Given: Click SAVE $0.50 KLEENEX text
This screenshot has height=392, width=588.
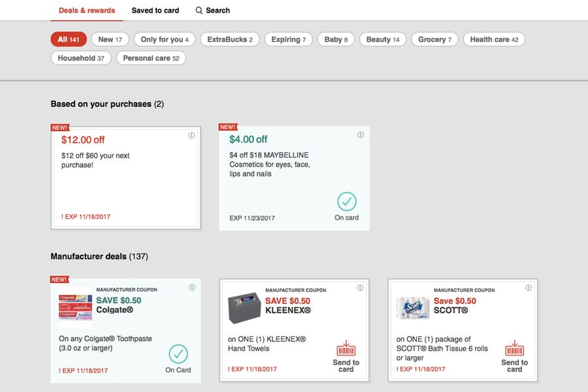Looking at the screenshot, I should pyautogui.click(x=288, y=305).
